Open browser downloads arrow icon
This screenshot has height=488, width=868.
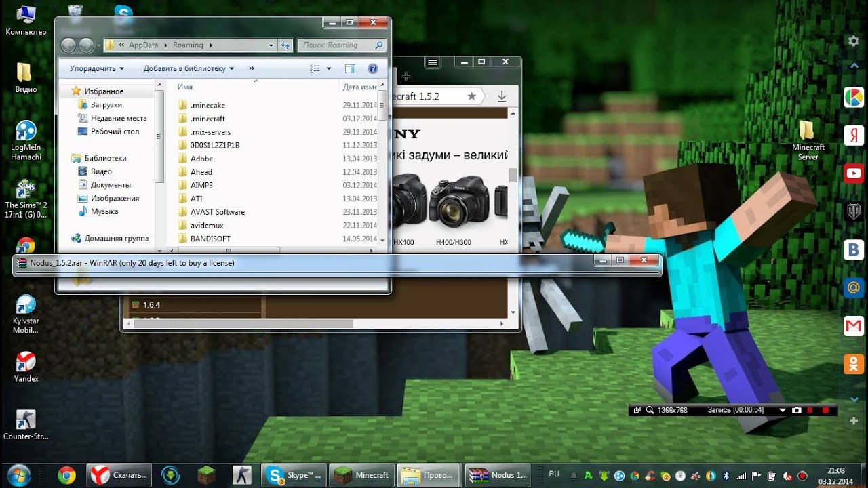coord(502,96)
